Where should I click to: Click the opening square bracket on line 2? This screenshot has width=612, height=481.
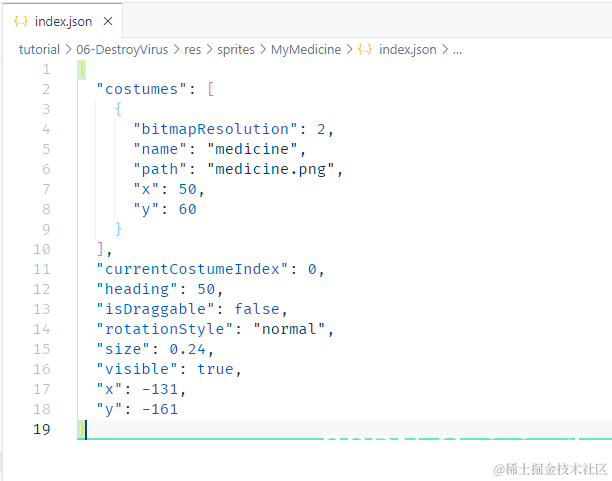[x=211, y=89]
